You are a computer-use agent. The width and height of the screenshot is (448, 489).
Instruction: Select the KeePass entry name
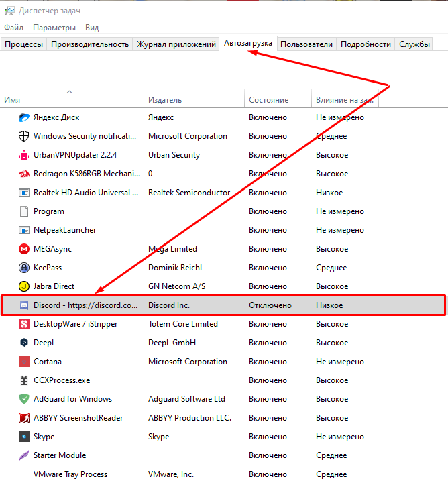48,268
